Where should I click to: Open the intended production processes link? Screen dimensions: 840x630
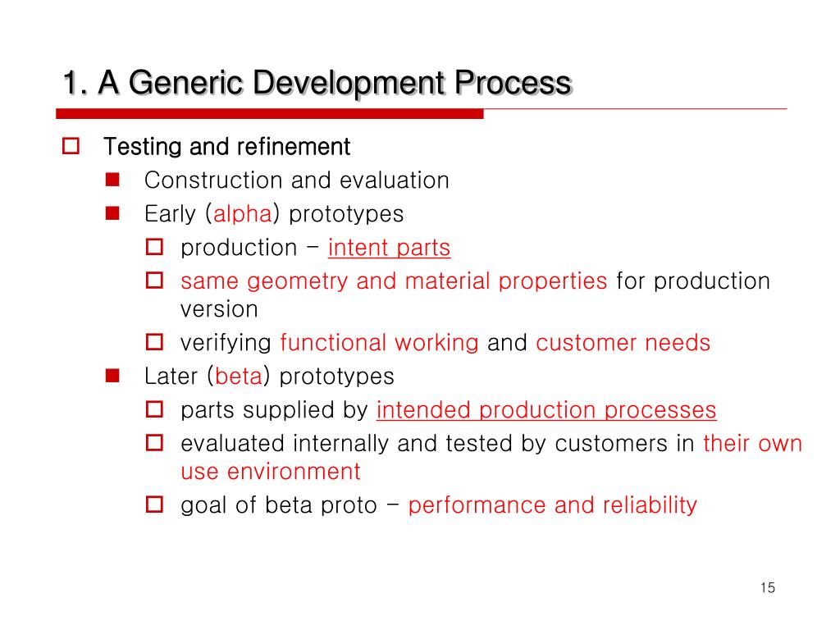(546, 410)
